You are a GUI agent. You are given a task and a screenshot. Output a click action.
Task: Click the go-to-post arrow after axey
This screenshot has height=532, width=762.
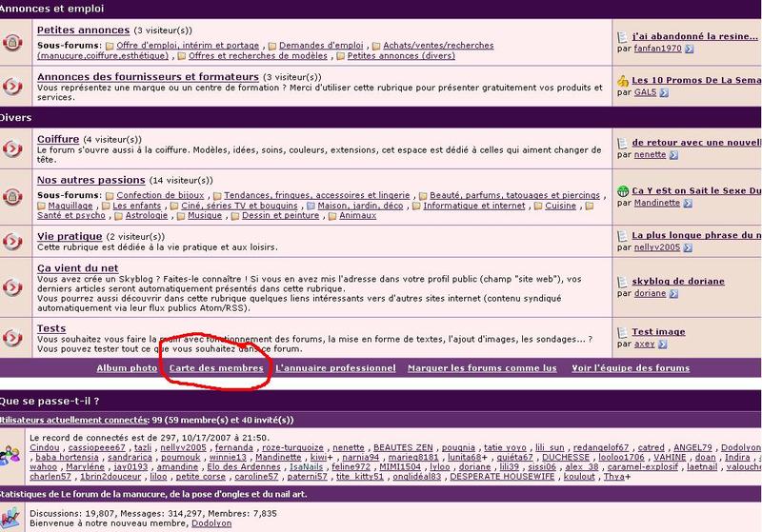[x=659, y=345]
